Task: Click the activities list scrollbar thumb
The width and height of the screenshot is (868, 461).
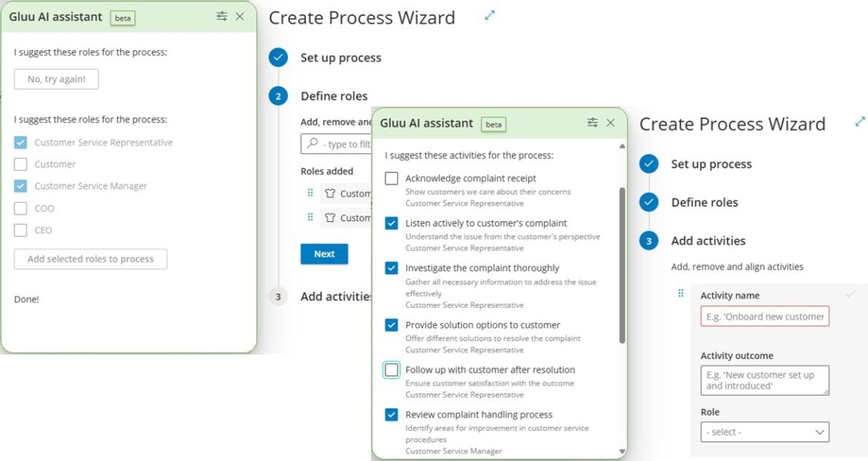Action: [x=622, y=265]
